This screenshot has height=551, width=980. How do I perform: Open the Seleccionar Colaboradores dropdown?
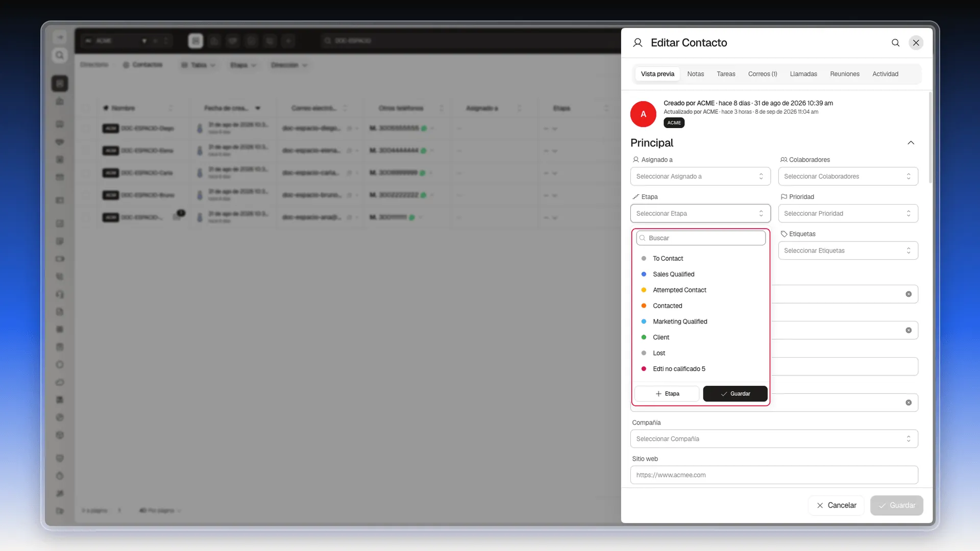[848, 177]
